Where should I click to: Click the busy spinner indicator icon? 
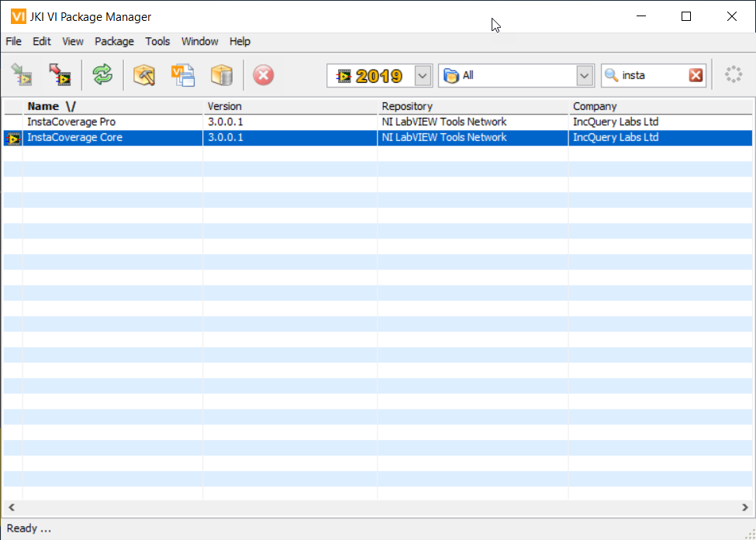coord(734,74)
